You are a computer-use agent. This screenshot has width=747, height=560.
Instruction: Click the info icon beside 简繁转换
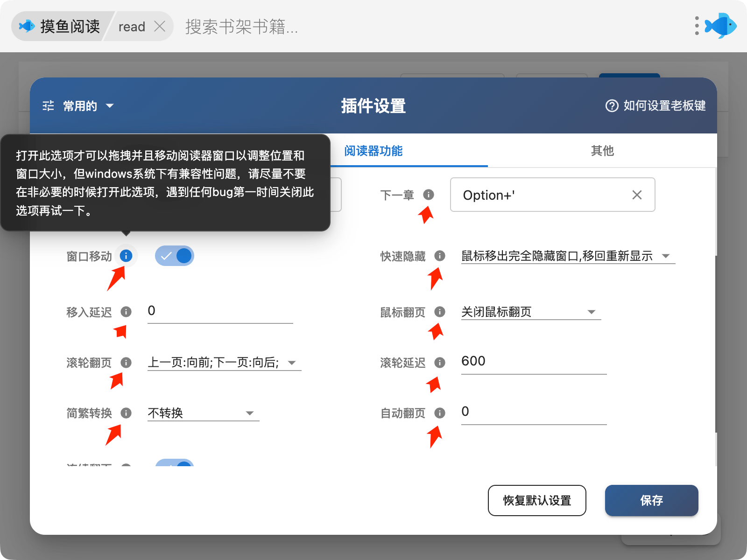(126, 413)
